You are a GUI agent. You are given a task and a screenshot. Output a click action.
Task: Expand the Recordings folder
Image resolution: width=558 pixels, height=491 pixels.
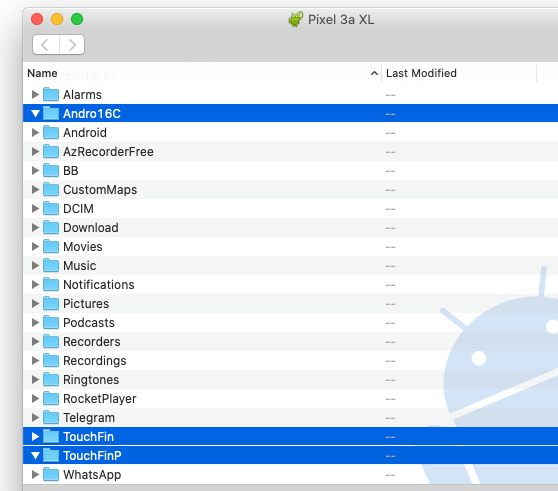35,361
